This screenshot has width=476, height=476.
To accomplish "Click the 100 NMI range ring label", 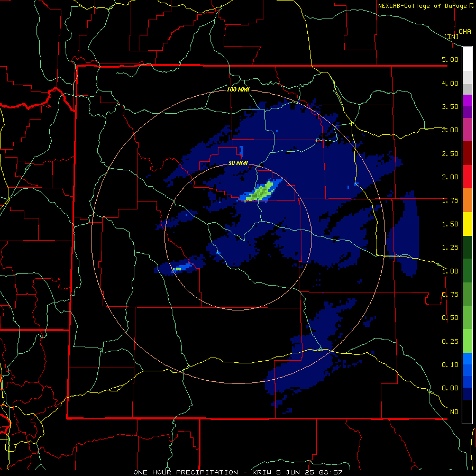I will (x=239, y=89).
